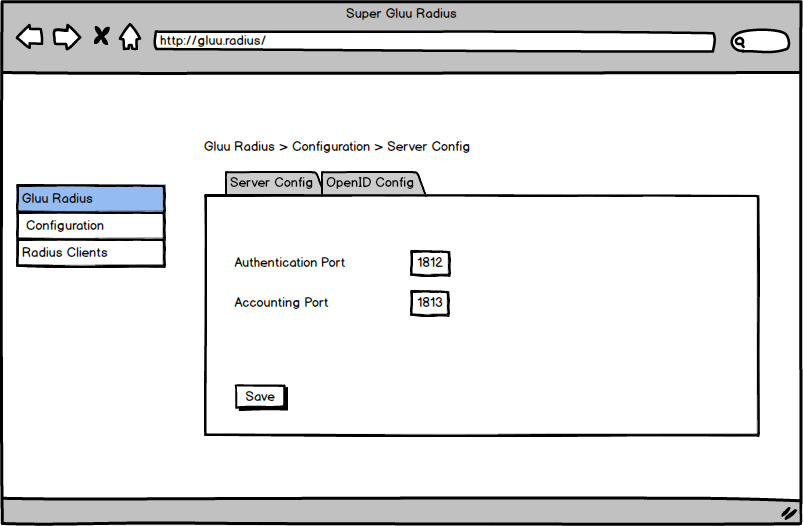The height and width of the screenshot is (526, 803).
Task: Click the Super Gluu Radius window title
Action: tap(401, 13)
